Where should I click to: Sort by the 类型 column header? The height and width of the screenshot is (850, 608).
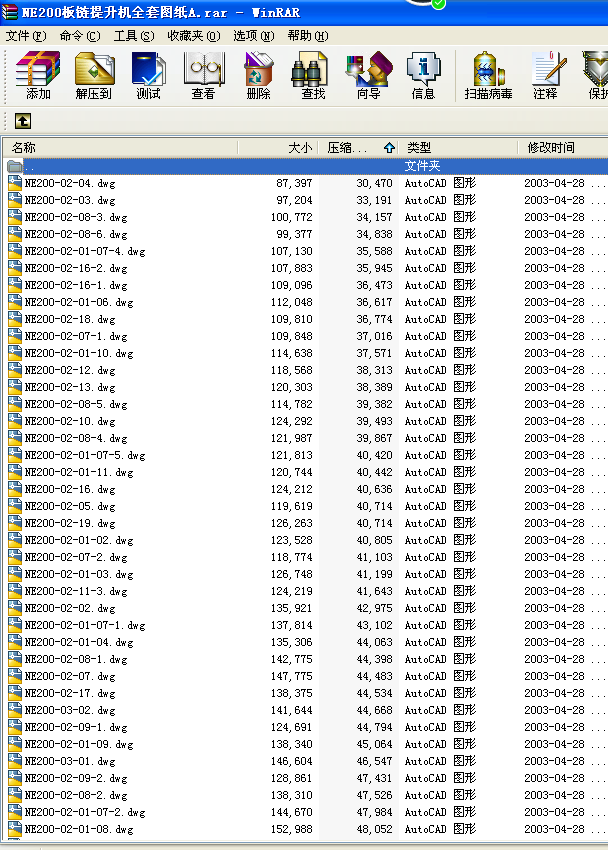click(458, 147)
